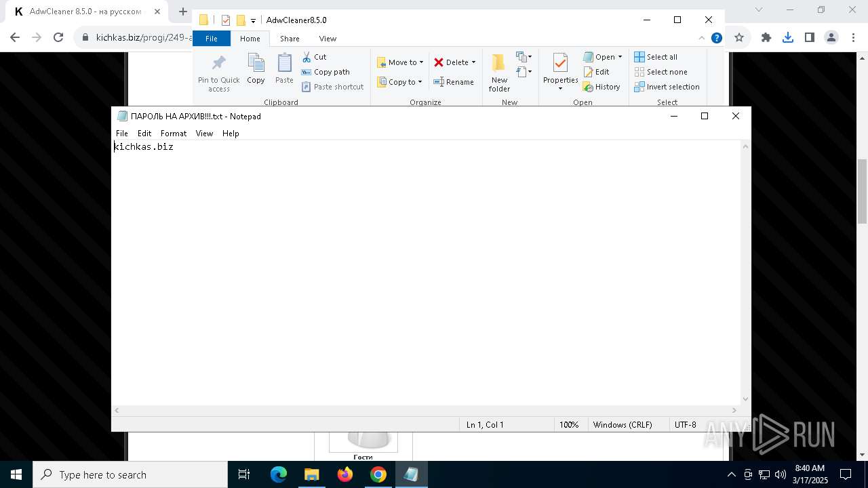Click the Chrome address bar URL

click(144, 38)
